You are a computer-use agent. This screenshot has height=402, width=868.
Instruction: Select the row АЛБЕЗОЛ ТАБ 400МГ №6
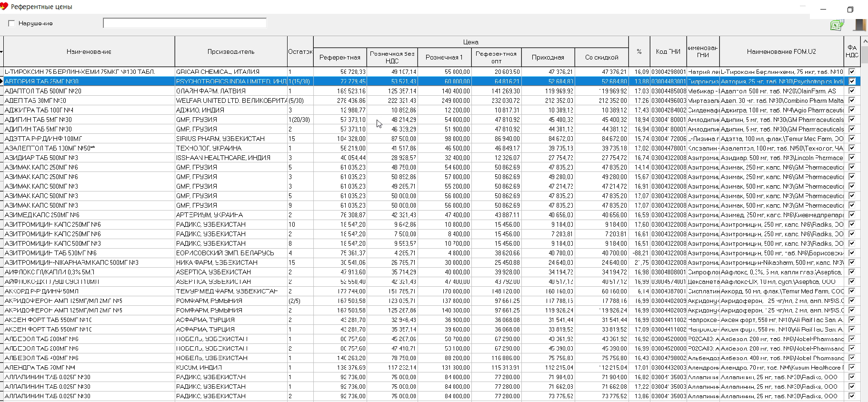[432, 358]
